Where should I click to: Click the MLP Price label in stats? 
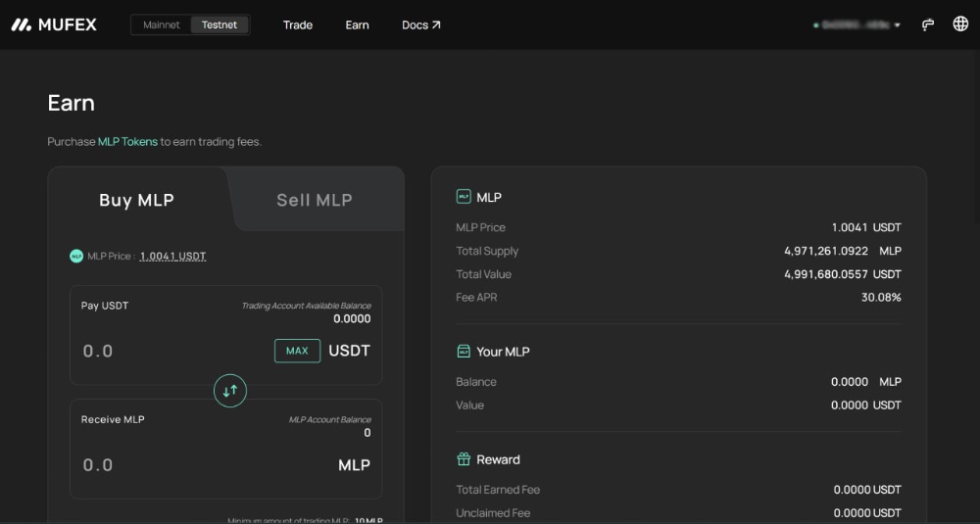point(480,228)
